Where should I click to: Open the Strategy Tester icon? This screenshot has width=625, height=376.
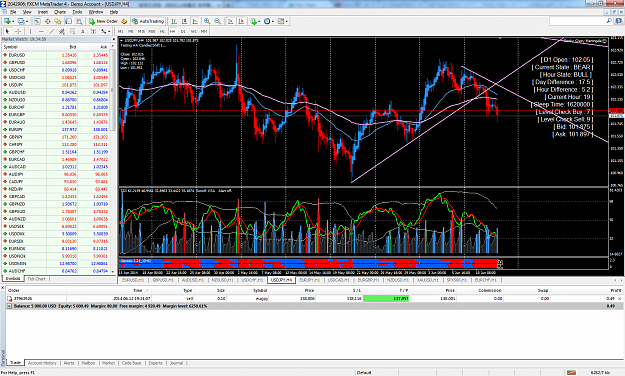(79, 21)
